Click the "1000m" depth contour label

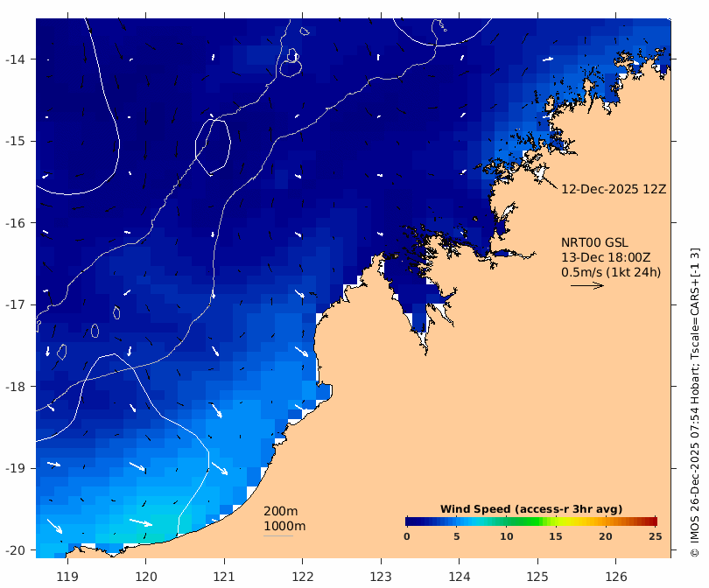284,526
